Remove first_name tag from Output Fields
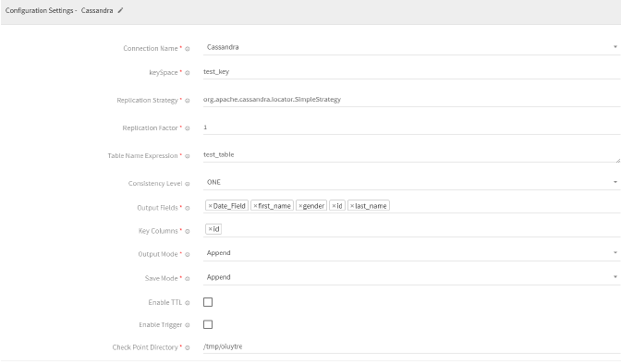Screen dimensions: 621x364 255,206
